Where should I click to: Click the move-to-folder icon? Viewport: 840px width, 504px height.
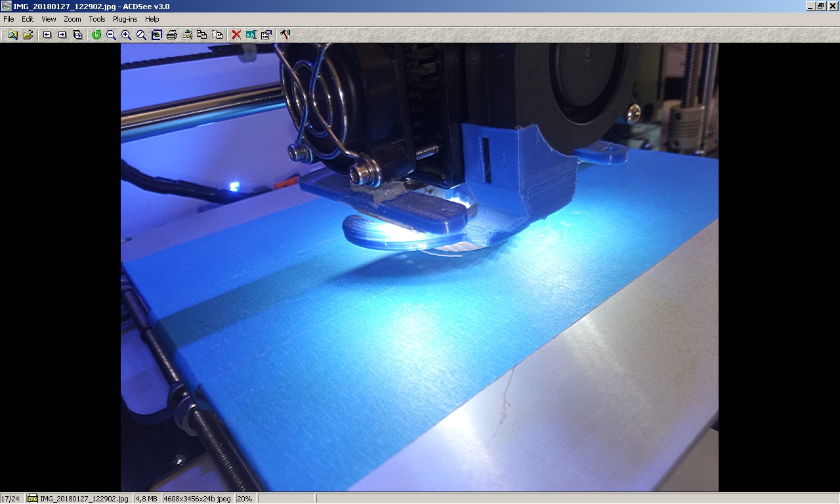(217, 35)
